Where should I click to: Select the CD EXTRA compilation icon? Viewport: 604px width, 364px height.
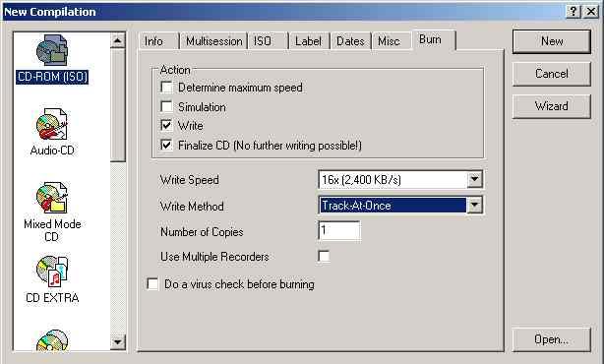[52, 272]
